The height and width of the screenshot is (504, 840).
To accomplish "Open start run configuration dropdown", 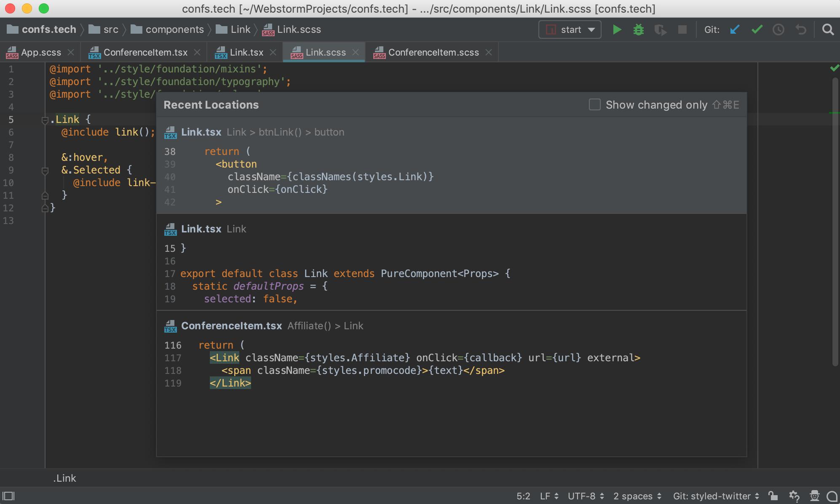I will pyautogui.click(x=570, y=29).
